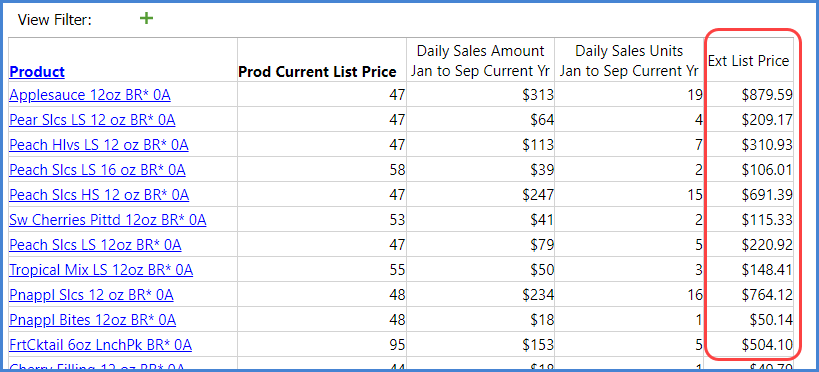Open Applesauce 12oz BR* 0A product link
The height and width of the screenshot is (372, 819).
pyautogui.click(x=90, y=95)
